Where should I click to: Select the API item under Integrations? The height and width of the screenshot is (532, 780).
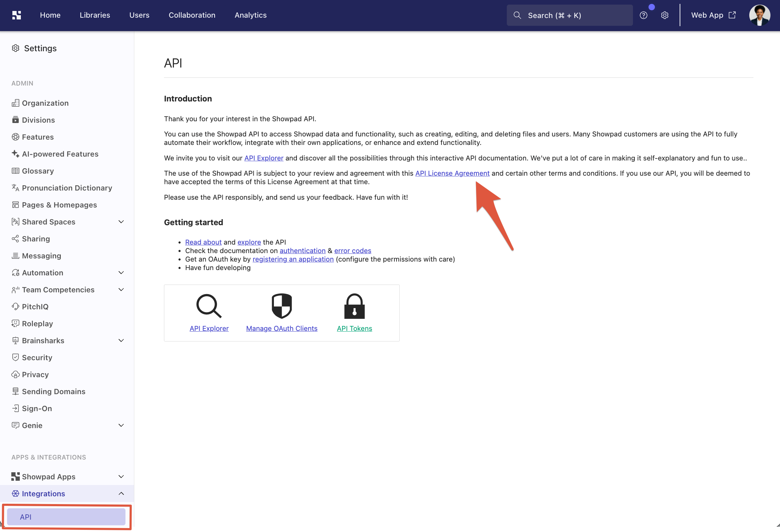(x=66, y=517)
